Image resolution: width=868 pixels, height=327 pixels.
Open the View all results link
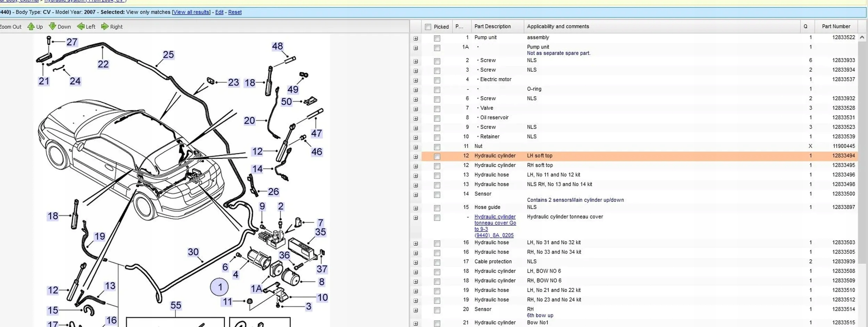192,12
